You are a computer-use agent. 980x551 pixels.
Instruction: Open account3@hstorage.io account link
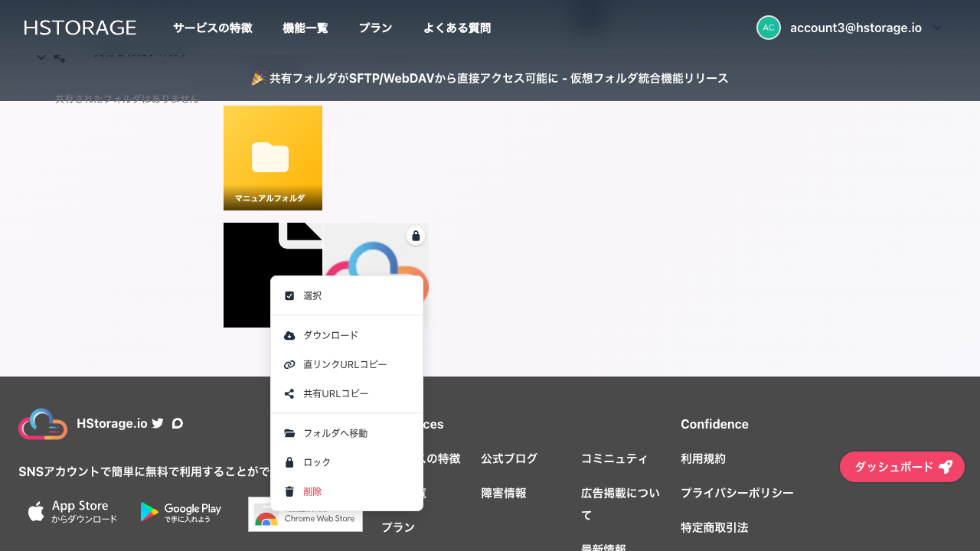click(855, 28)
